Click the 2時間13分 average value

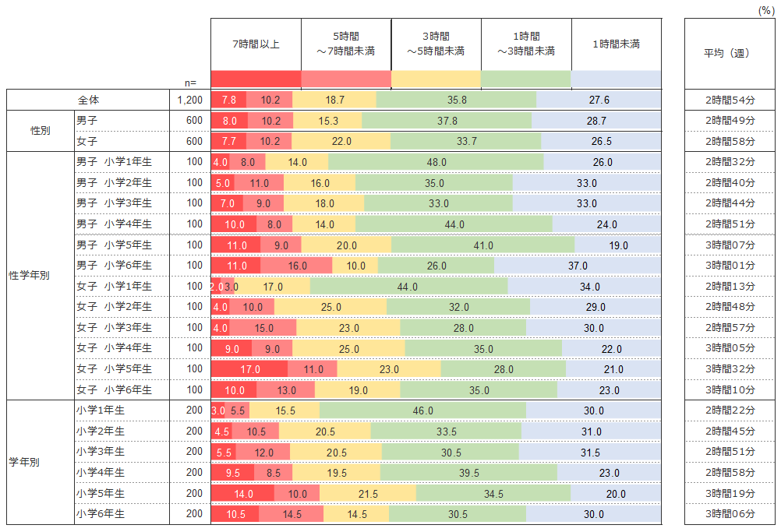click(x=730, y=287)
